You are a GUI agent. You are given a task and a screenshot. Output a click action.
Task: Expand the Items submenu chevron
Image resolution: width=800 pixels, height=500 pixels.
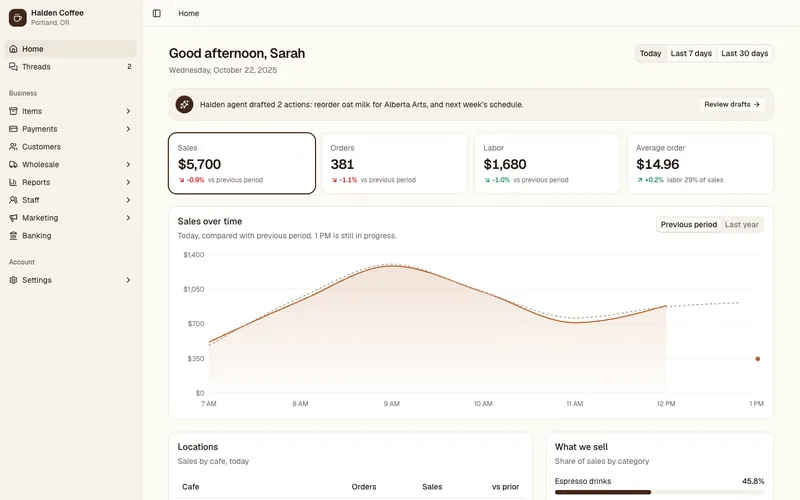coord(128,111)
